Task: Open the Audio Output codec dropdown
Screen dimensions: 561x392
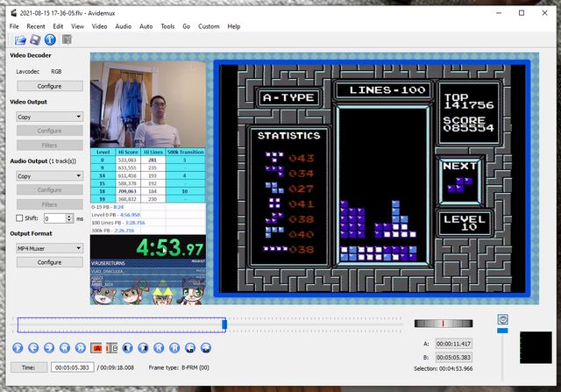Action: click(49, 175)
